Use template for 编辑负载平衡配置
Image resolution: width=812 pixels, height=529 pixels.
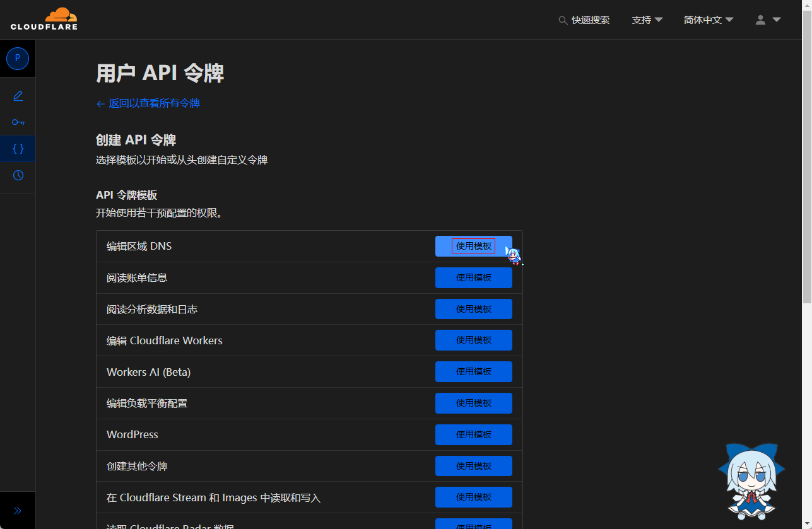(x=473, y=403)
